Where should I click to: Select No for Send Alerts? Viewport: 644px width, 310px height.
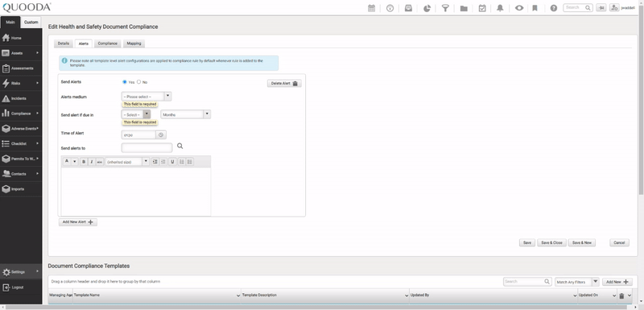tap(138, 81)
